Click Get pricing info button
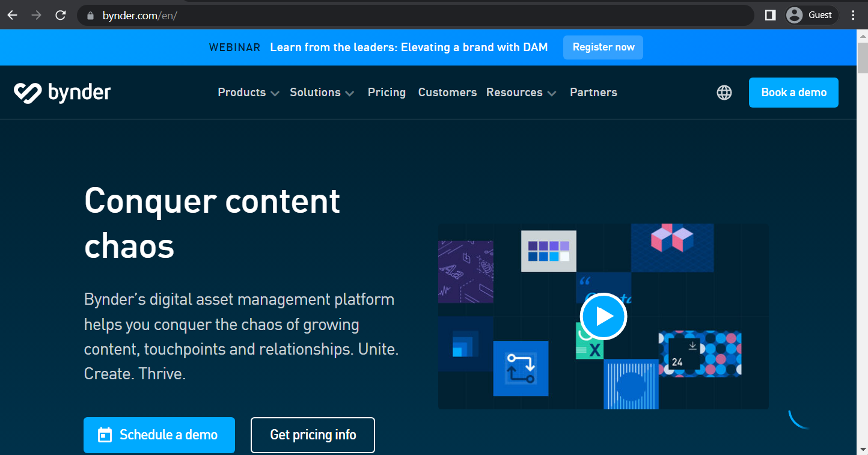 click(x=313, y=435)
